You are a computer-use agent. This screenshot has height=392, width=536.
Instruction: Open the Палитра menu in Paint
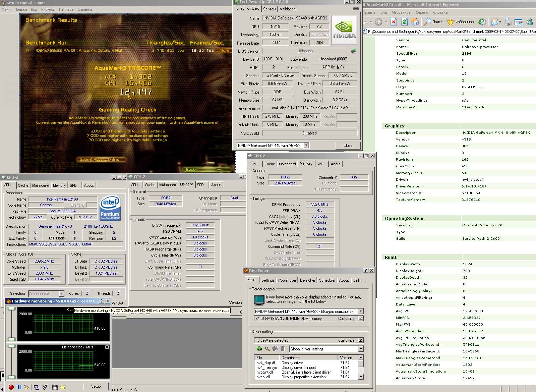click(66, 9)
